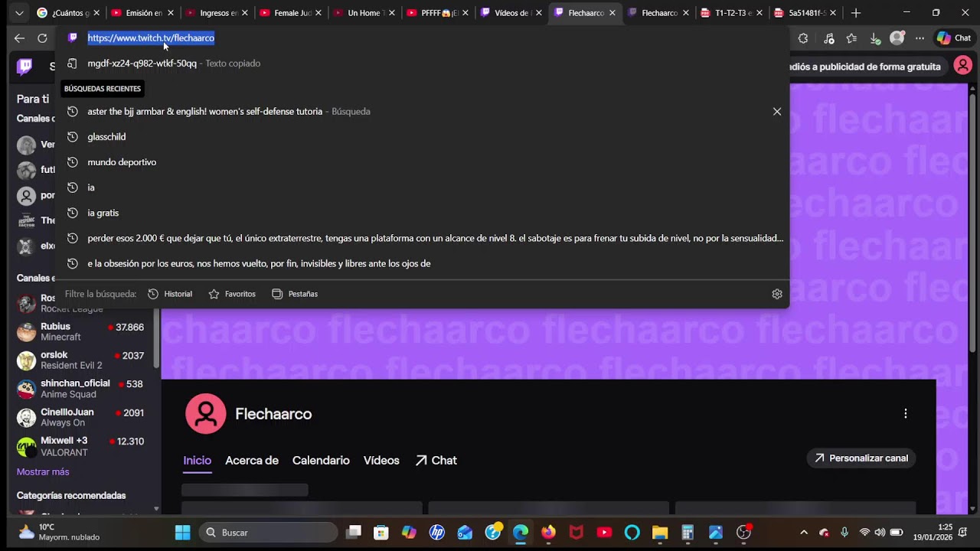Image resolution: width=980 pixels, height=551 pixels.
Task: Open the YouTube app in taskbar
Action: click(x=604, y=533)
